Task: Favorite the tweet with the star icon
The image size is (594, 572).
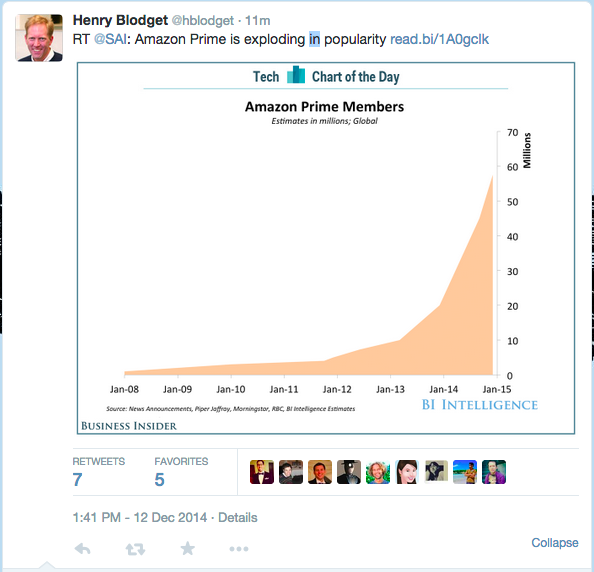Action: pyautogui.click(x=188, y=548)
